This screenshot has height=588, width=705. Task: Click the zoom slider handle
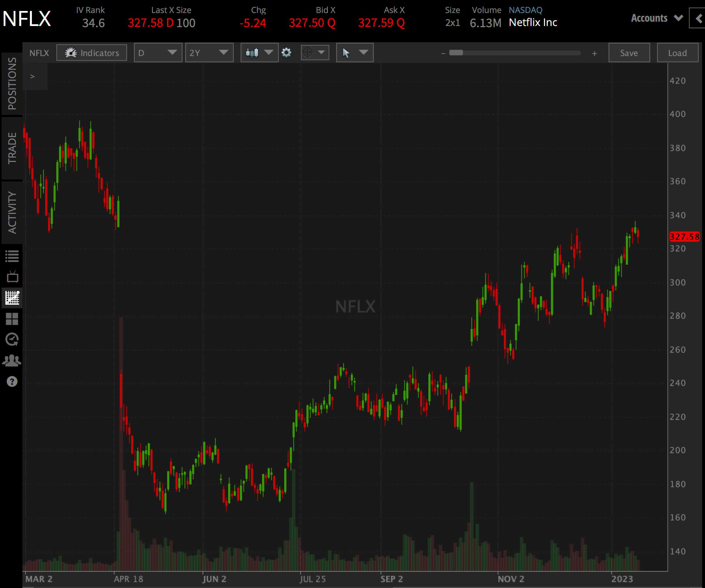[x=456, y=53]
